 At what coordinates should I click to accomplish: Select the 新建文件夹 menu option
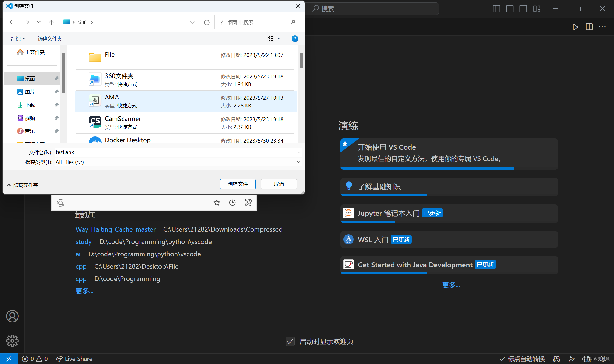click(x=49, y=39)
